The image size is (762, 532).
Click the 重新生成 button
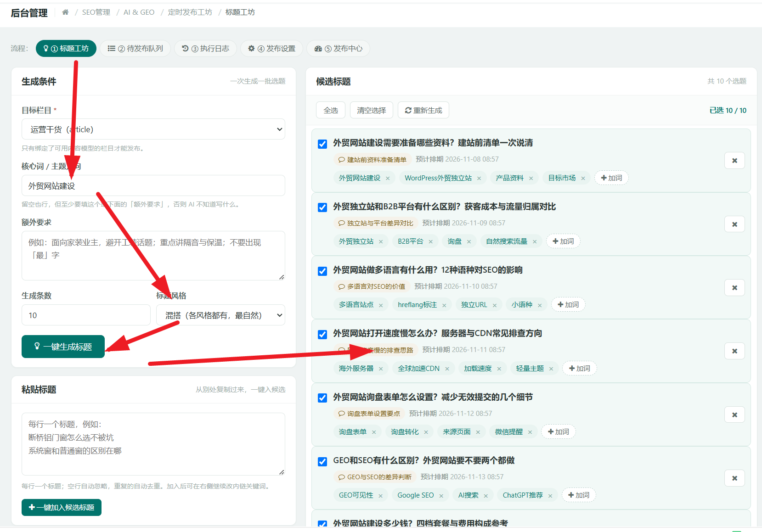pos(423,110)
